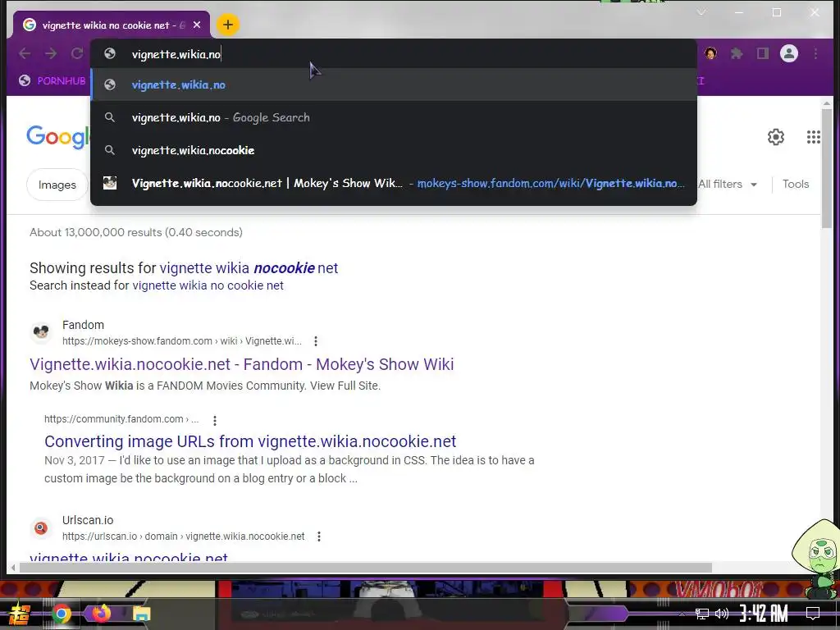This screenshot has width=840, height=630.
Task: Click the vertical page scrollbar
Action: [x=827, y=167]
